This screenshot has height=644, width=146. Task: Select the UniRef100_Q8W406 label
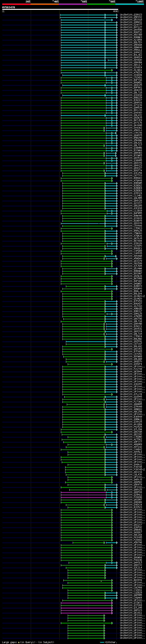[x=131, y=48]
